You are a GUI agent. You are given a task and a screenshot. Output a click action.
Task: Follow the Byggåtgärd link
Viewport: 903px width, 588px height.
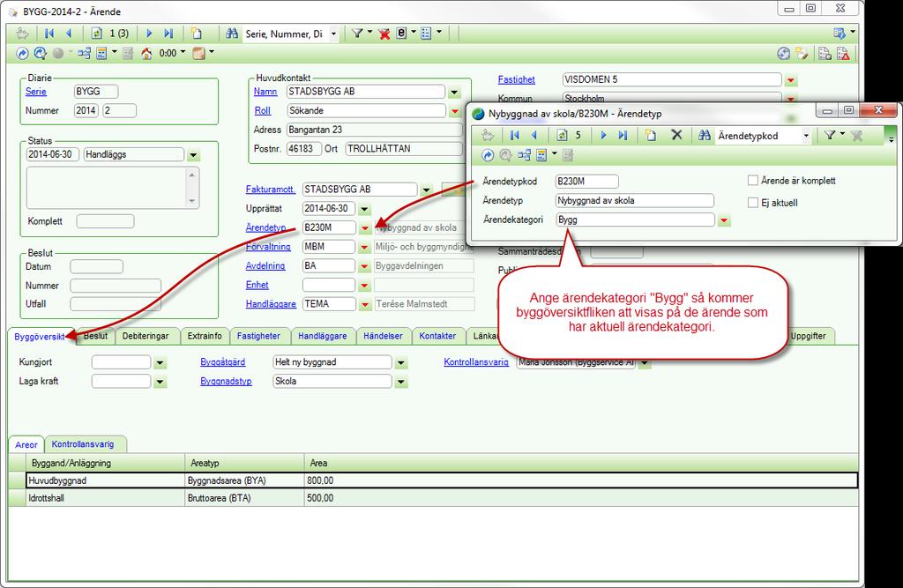click(223, 361)
